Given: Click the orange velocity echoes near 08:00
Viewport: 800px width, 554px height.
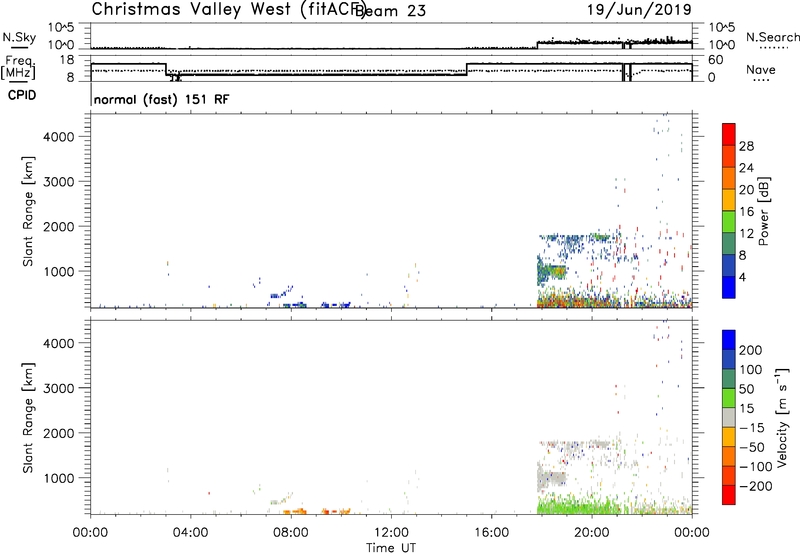Looking at the screenshot, I should point(295,511).
